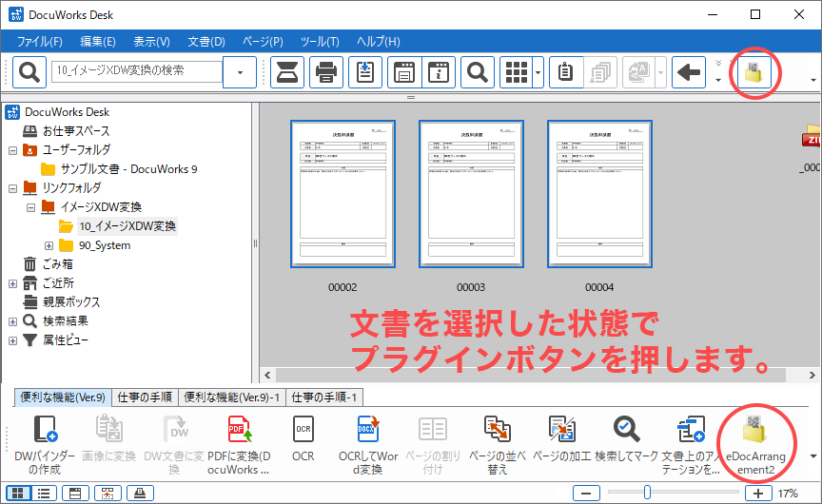The height and width of the screenshot is (504, 822).
Task: Open the 文書(D) menu
Action: pyautogui.click(x=206, y=42)
